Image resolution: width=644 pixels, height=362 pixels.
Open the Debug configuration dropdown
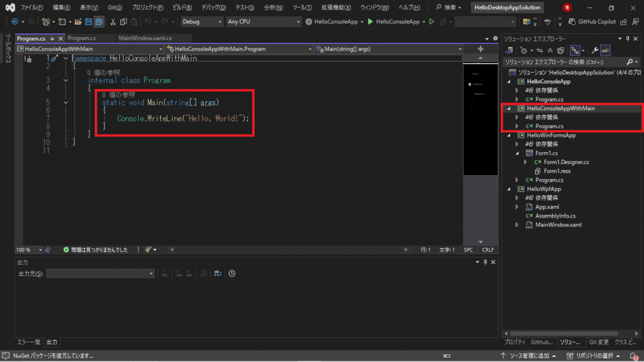click(x=202, y=21)
